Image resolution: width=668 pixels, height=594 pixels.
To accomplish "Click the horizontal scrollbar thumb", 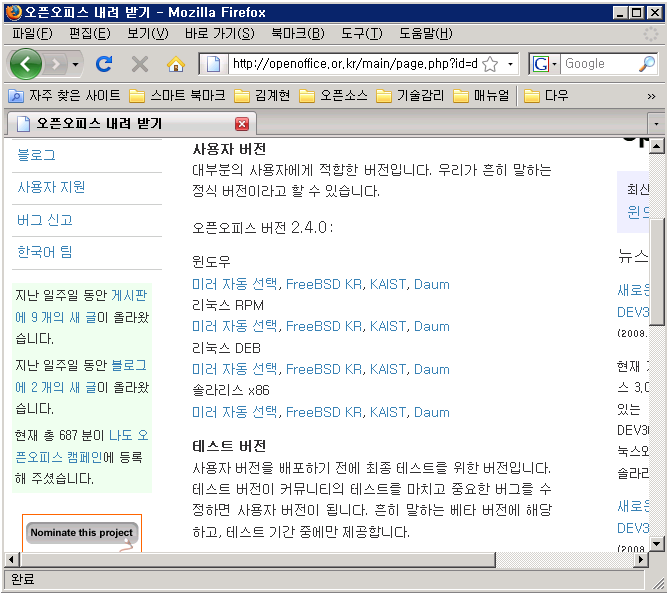I will (x=258, y=559).
